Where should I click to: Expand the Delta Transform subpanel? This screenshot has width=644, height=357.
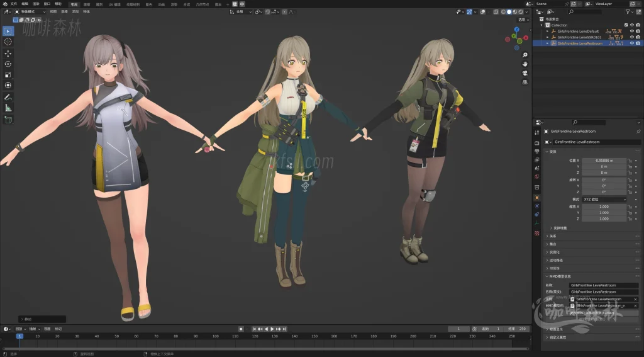coord(559,228)
